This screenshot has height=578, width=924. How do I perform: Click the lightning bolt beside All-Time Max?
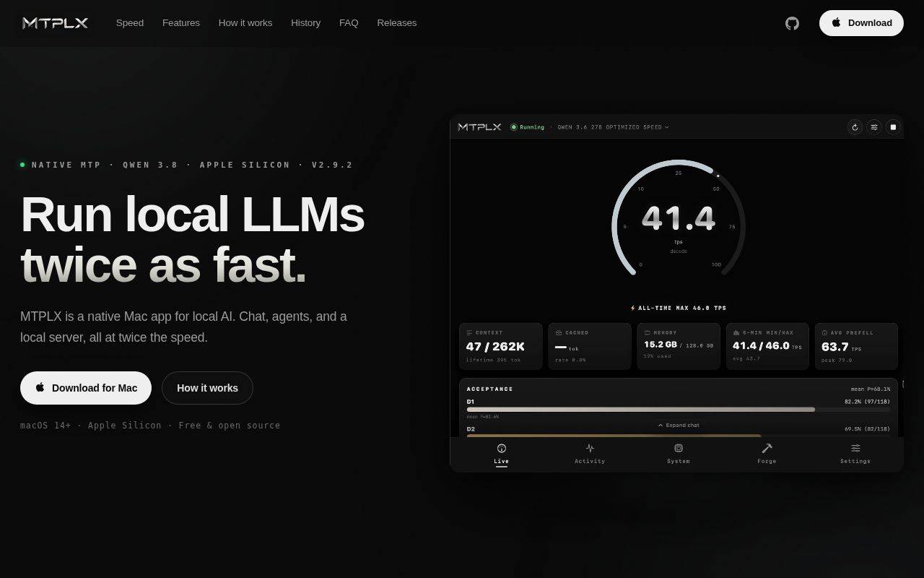click(x=633, y=308)
